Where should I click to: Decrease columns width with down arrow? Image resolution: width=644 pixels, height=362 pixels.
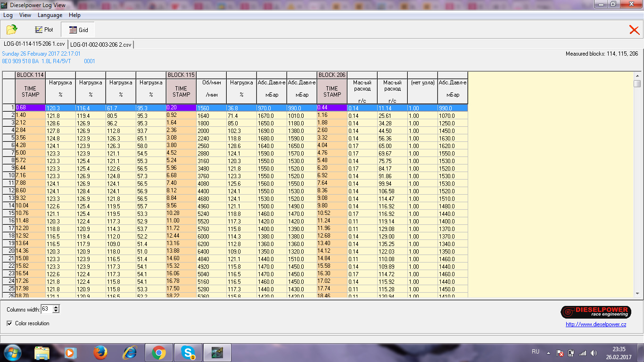point(56,311)
